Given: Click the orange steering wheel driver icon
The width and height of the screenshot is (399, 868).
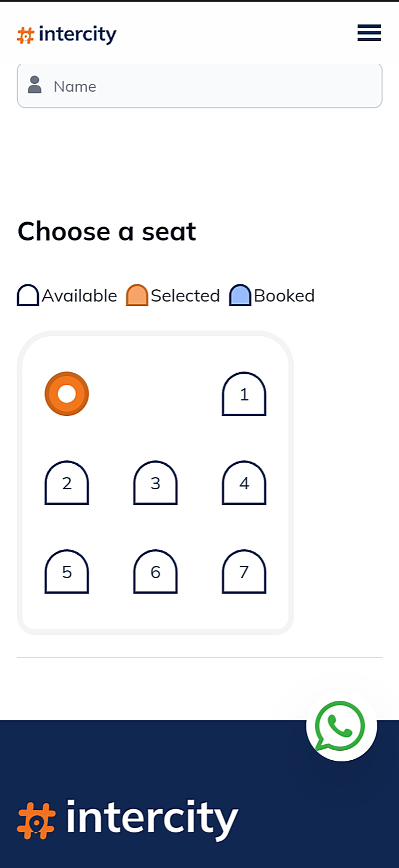Looking at the screenshot, I should click(67, 394).
